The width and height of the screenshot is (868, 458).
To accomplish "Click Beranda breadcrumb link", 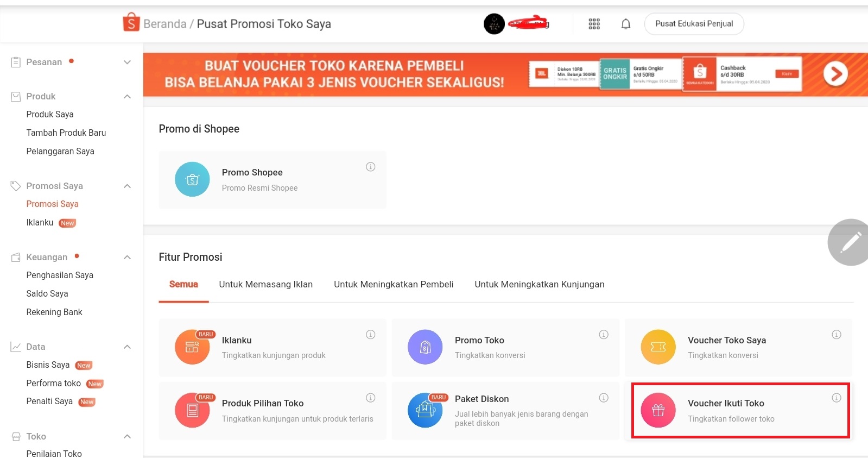I will tap(165, 24).
